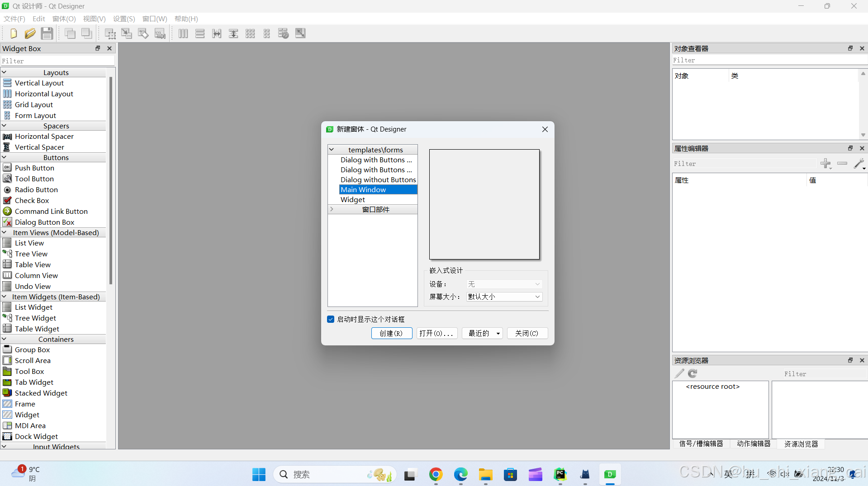Click the 创建(R) button
This screenshot has width=868, height=486.
tap(392, 333)
